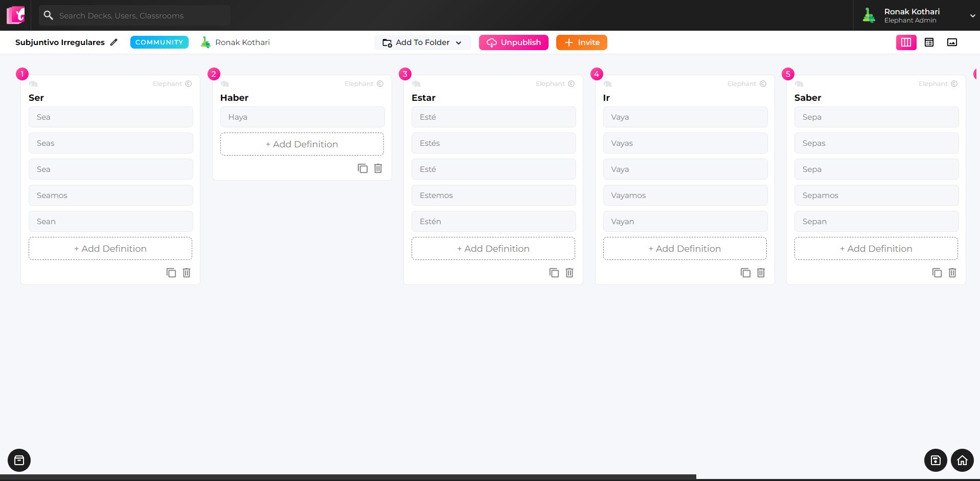Screen dimensions: 980x481
Task: Duplicate the Ser card
Action: (x=171, y=273)
